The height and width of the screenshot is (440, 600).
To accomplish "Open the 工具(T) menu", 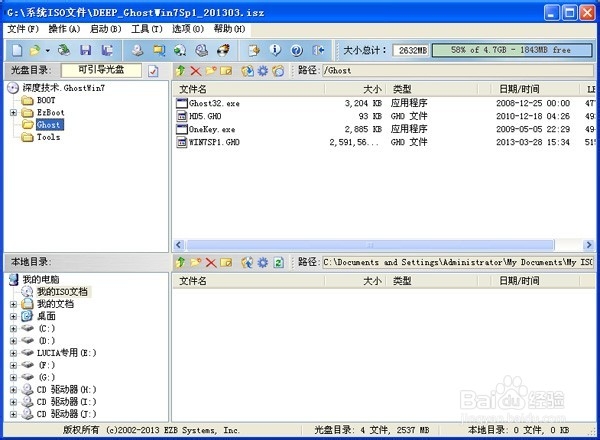I will 147,29.
